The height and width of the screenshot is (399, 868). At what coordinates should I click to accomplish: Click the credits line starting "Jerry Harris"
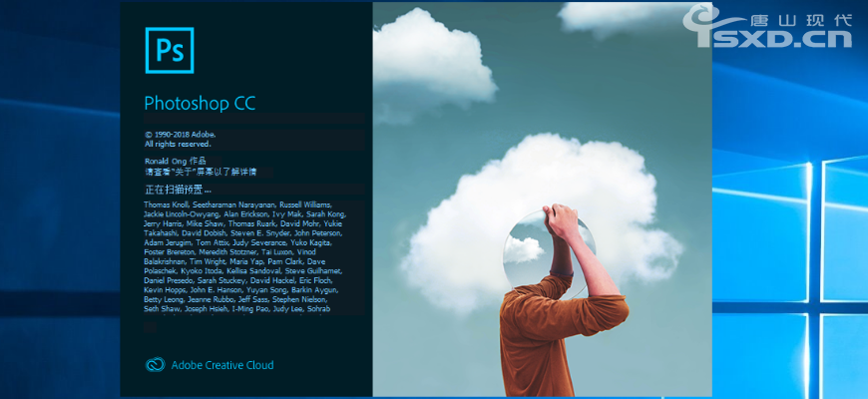point(243,223)
